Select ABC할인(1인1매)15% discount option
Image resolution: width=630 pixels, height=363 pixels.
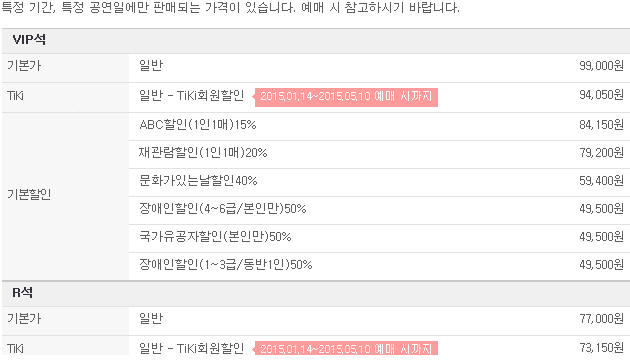coord(198,125)
